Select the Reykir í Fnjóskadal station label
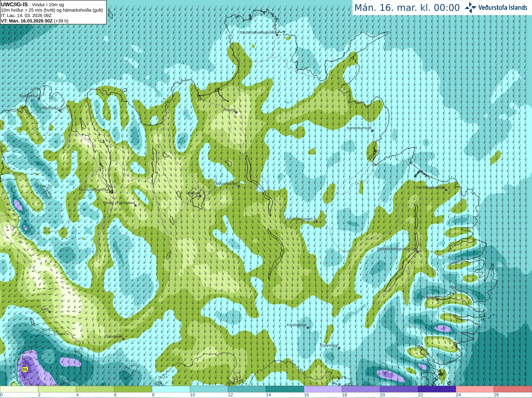Image resolution: width=532 pixels, height=398 pixels. pos(119,203)
